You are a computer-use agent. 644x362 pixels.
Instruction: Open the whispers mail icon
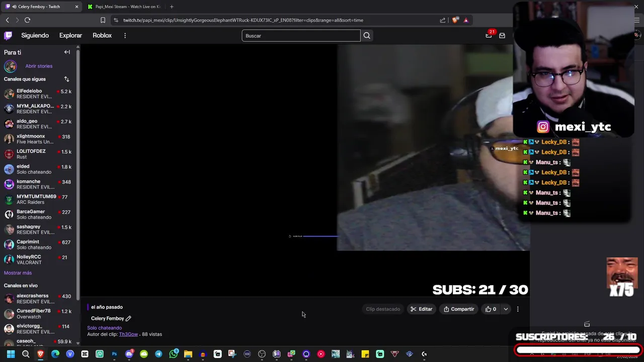point(502,36)
